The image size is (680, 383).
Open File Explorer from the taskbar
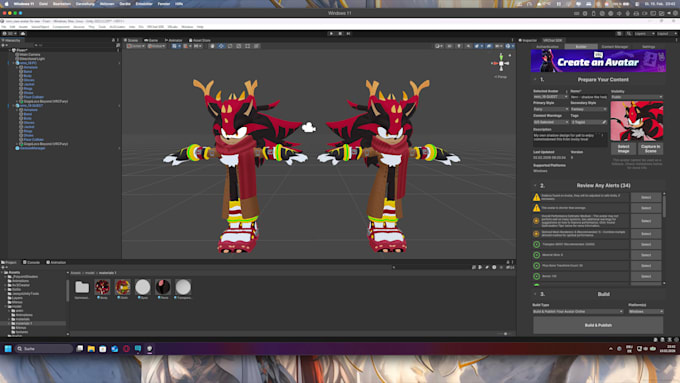(x=91, y=349)
